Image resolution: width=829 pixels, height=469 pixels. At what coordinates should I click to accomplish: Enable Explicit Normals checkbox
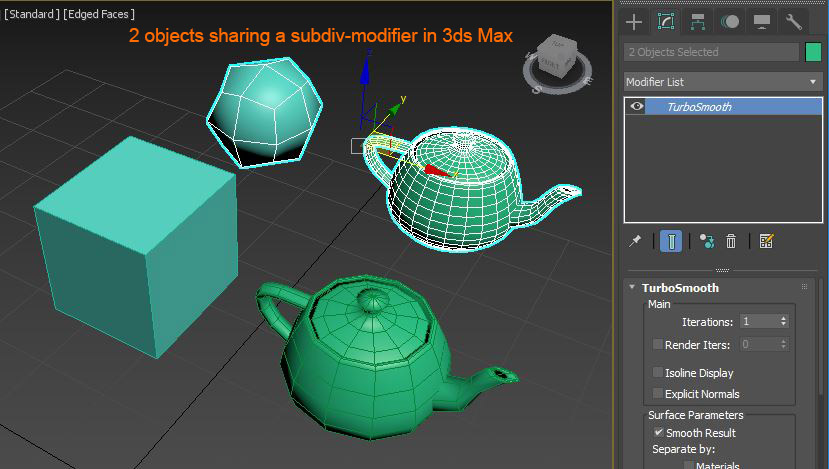[658, 393]
